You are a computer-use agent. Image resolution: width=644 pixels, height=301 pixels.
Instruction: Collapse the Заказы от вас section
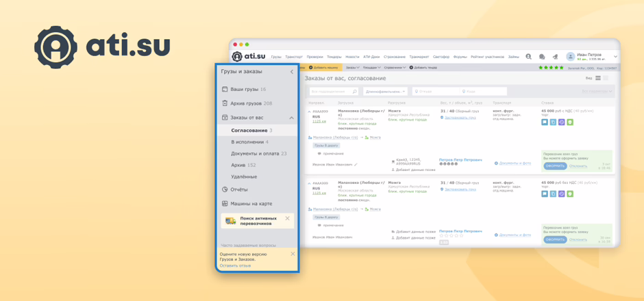coord(291,118)
